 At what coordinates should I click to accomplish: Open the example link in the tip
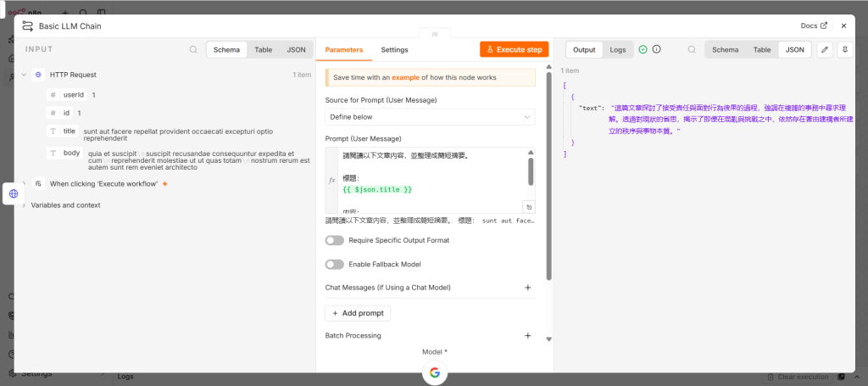tap(405, 77)
